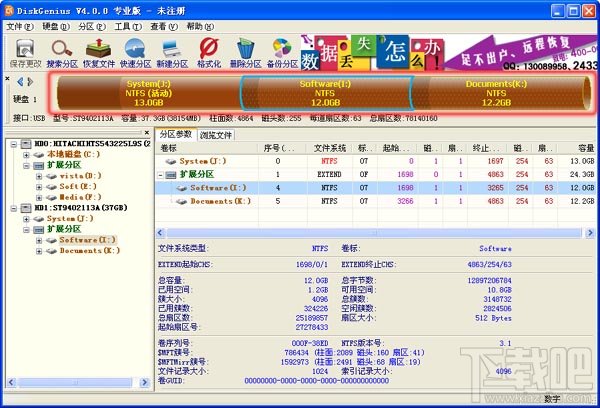Expand the Media(F:) tree node
The image size is (600, 408).
point(39,198)
